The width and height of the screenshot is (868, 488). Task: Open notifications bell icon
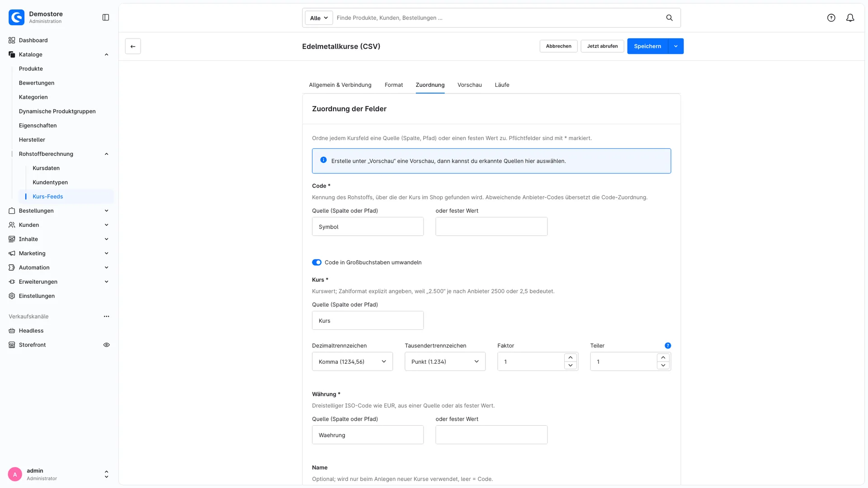850,18
